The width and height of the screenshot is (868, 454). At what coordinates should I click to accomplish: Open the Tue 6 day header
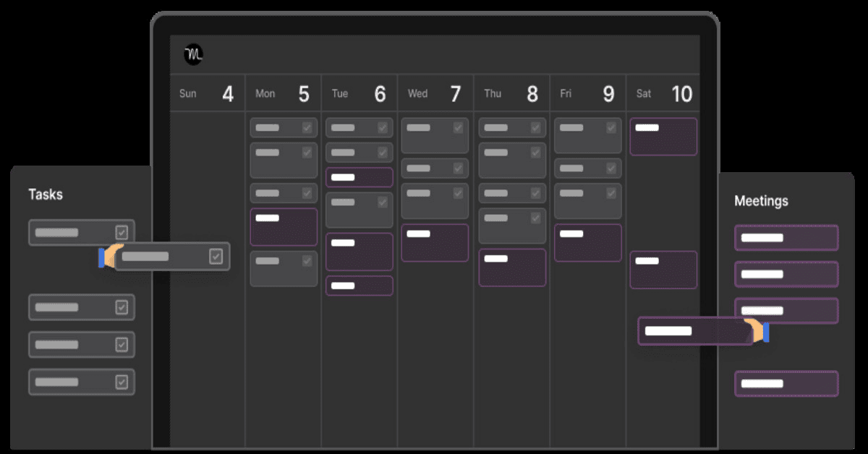[x=359, y=94]
